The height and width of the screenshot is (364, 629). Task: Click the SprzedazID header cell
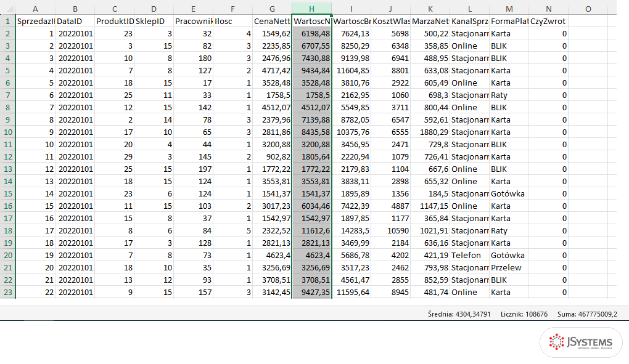click(35, 21)
